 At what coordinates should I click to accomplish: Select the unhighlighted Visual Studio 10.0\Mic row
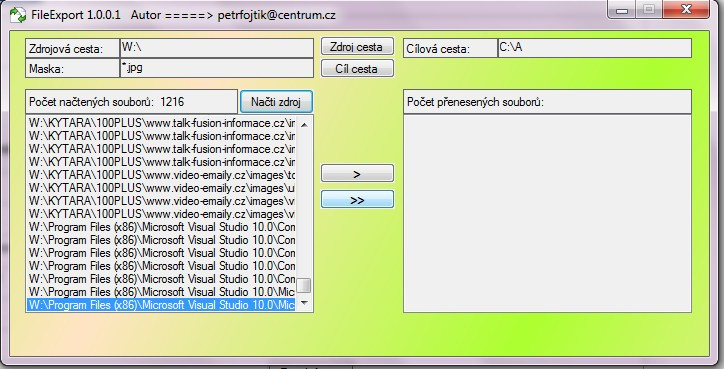[162, 292]
